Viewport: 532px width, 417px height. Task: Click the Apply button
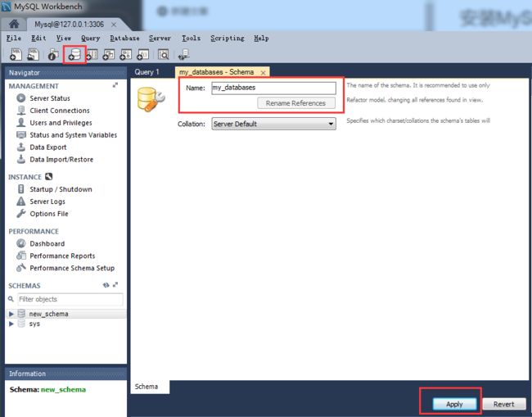click(454, 404)
